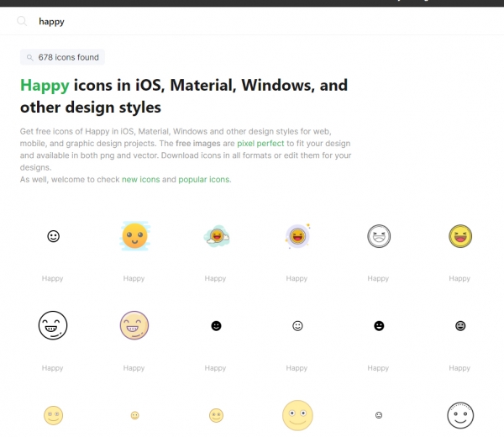Select tiniest pale yellow smiley face

[x=134, y=415]
